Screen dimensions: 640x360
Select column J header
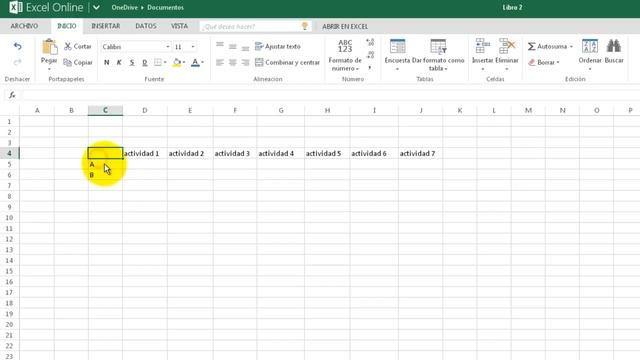pyautogui.click(x=421, y=110)
